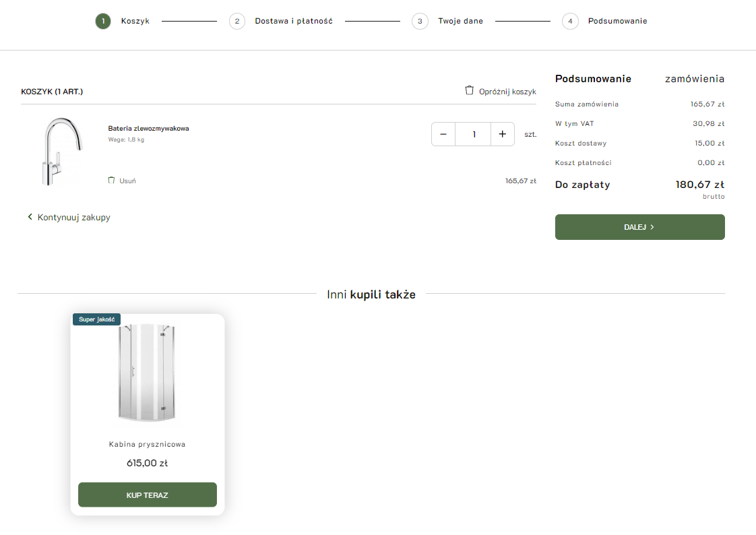Click the trash icon beside Opróżnij koszyk
The width and height of the screenshot is (756, 535).
470,90
